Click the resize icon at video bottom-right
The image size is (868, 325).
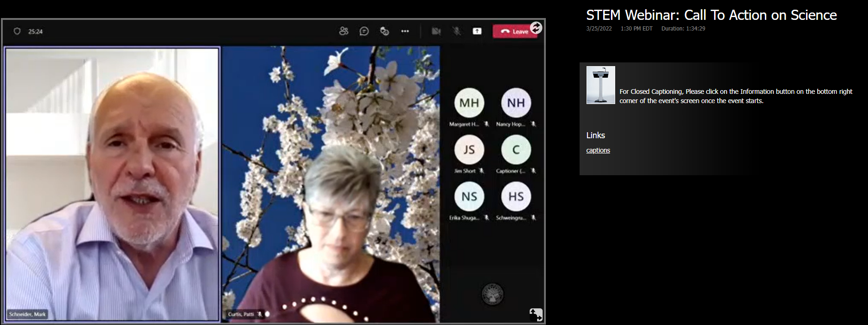536,314
